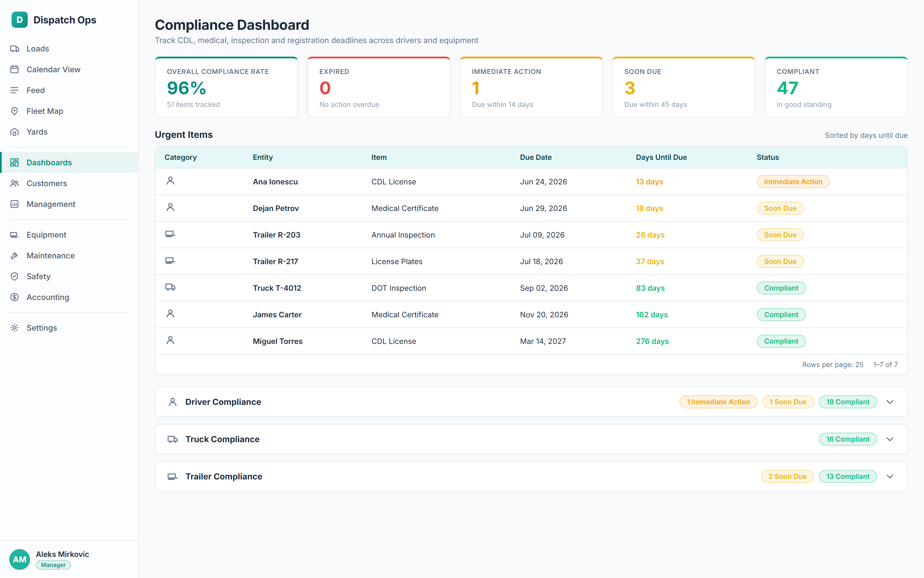Click the Compliant badge in Truck T-4012 row
This screenshot has width=924, height=578.
click(x=781, y=288)
